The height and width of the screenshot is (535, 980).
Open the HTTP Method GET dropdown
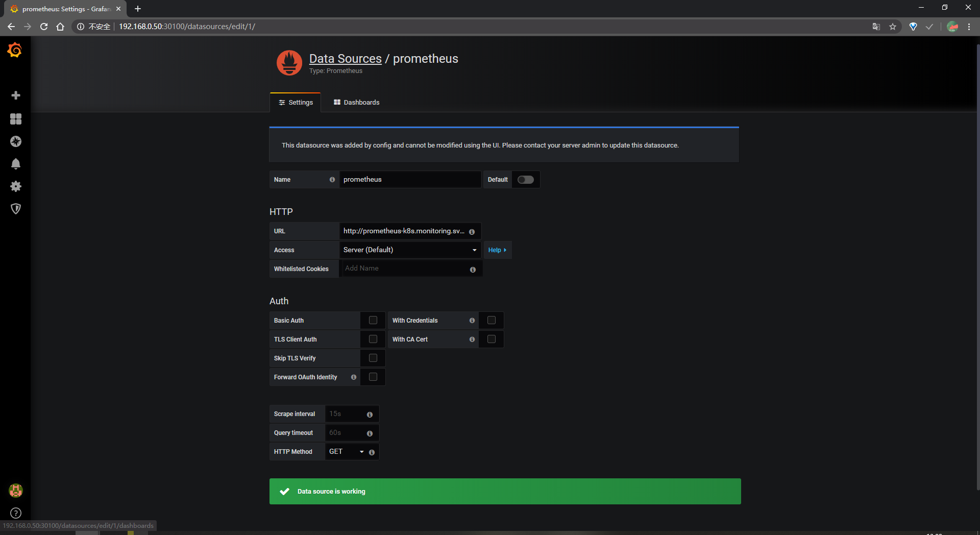click(x=347, y=452)
